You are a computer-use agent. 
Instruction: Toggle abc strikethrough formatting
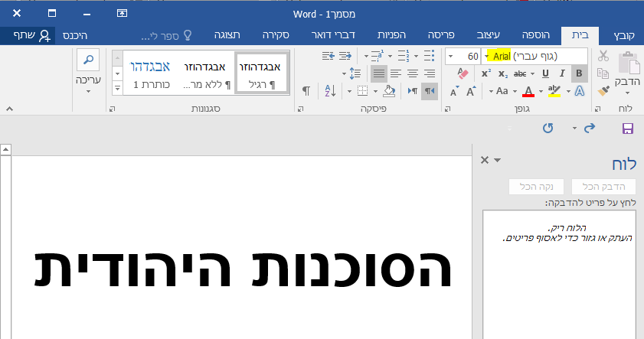(x=520, y=74)
